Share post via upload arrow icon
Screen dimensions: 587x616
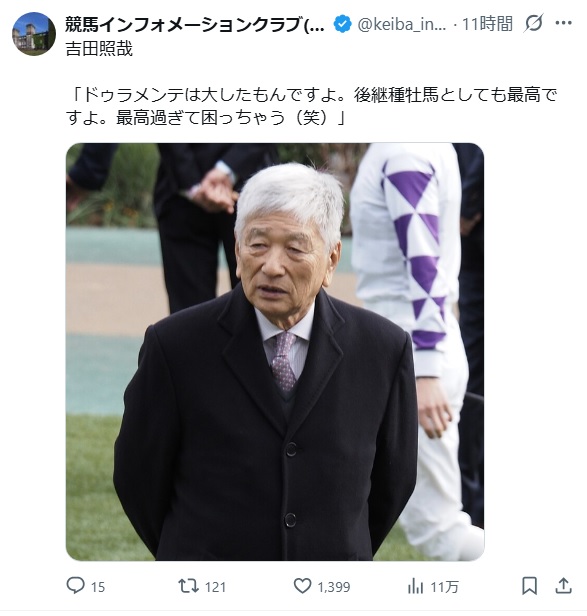(x=563, y=585)
